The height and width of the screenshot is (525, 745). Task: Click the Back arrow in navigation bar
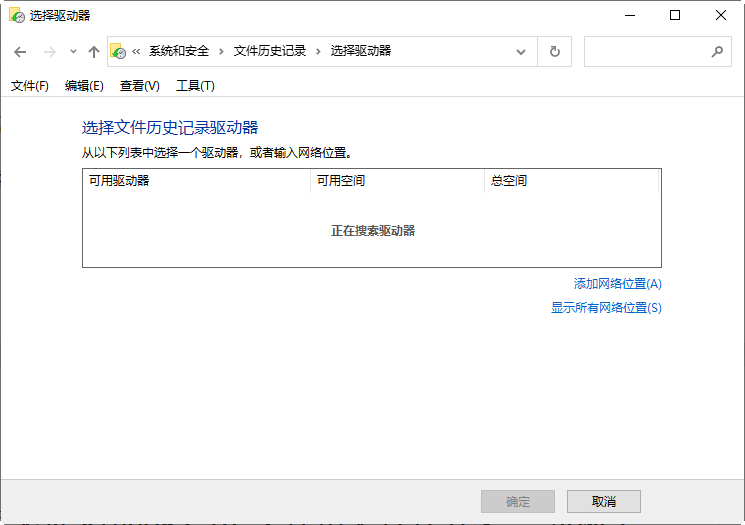coord(20,52)
